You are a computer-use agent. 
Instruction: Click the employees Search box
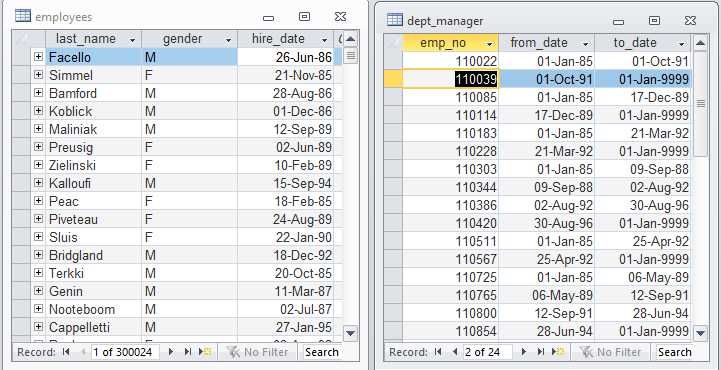coord(322,352)
